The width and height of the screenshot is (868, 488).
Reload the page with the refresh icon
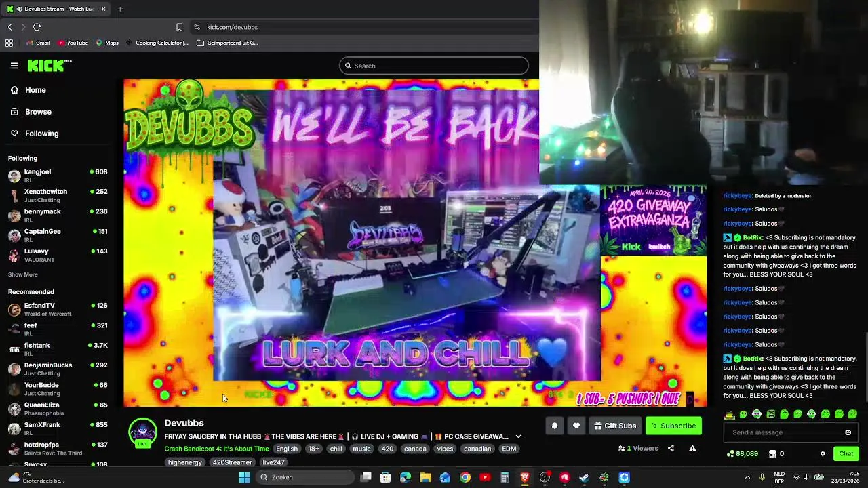[37, 27]
